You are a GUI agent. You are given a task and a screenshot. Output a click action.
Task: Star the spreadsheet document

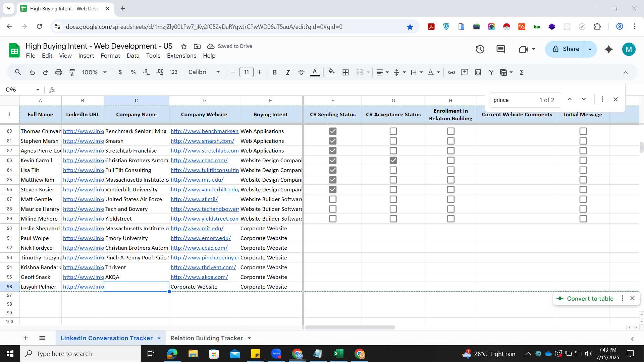point(184,46)
